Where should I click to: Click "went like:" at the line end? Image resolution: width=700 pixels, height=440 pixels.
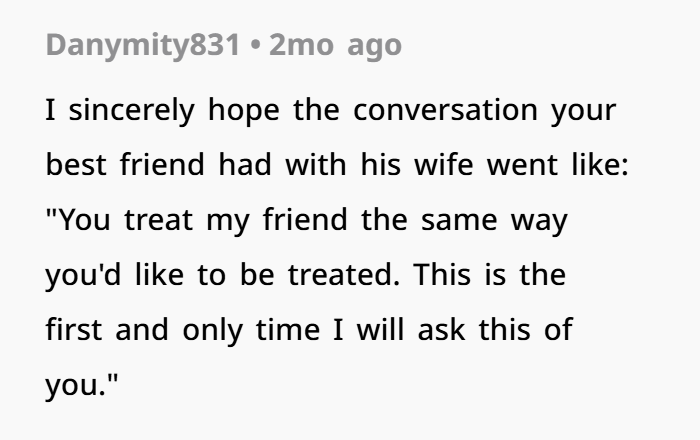pos(558,164)
